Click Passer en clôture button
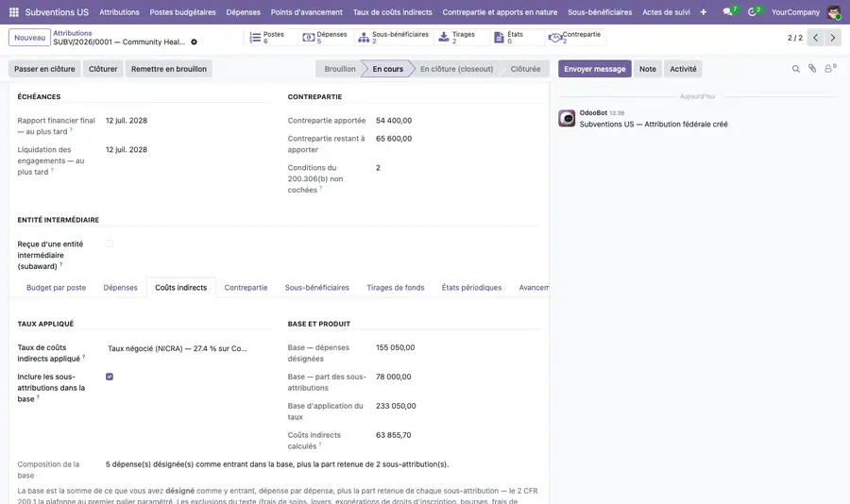850x504 pixels. click(x=44, y=69)
